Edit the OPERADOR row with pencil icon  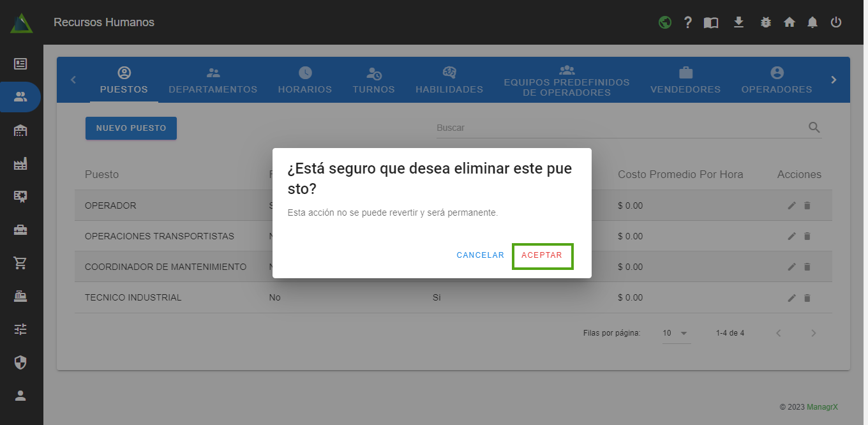[x=792, y=205]
